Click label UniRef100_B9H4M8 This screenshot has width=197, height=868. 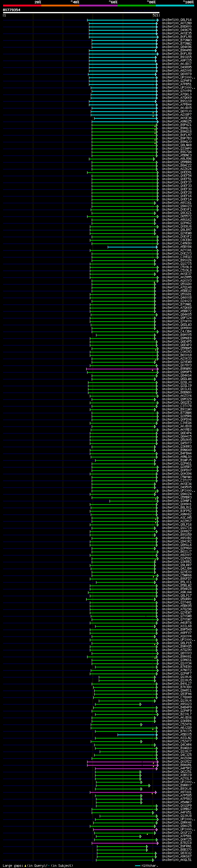pyautogui.click(x=177, y=50)
